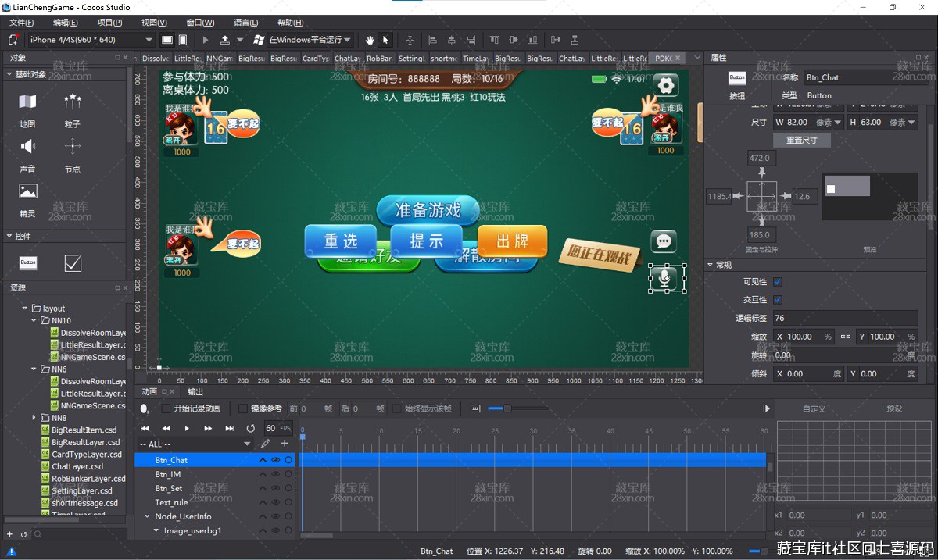Image resolution: width=938 pixels, height=560 pixels.
Task: Open BigResultLayer.csd in the resource tree
Action: coord(85,442)
